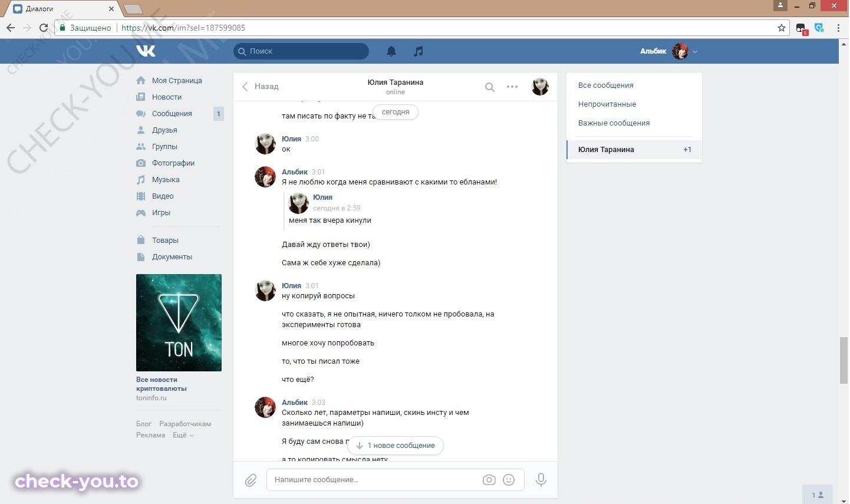Go back in browser history

(11, 28)
